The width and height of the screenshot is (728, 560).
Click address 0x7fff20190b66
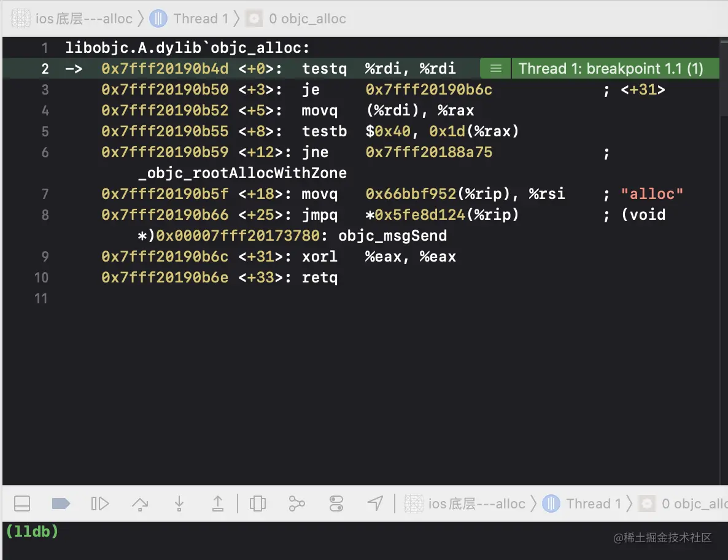click(165, 215)
